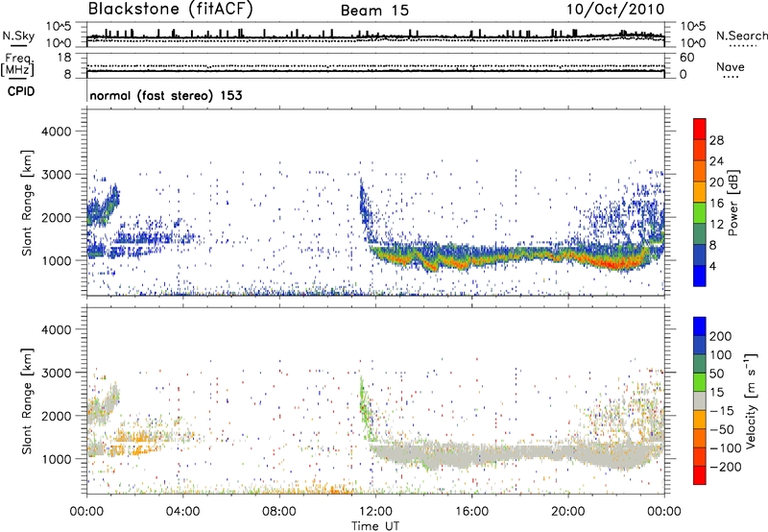Screen dimensions: 768x532
Task: Click the '08:00' time tick label
Action: 279,512
